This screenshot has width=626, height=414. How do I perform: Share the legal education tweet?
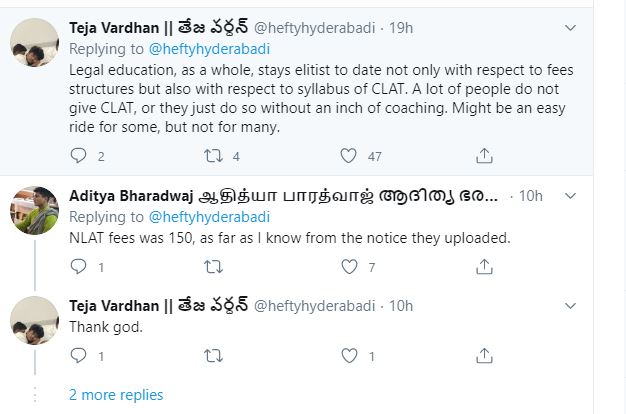484,155
